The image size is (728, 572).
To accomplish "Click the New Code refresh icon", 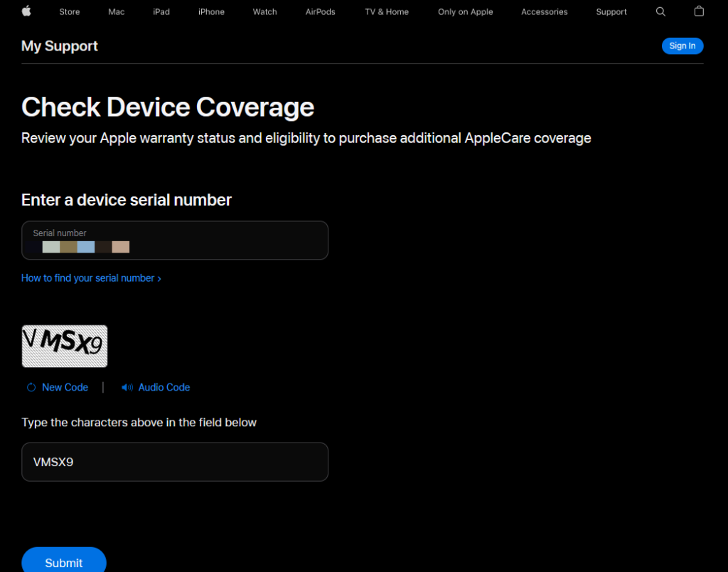I will coord(31,387).
